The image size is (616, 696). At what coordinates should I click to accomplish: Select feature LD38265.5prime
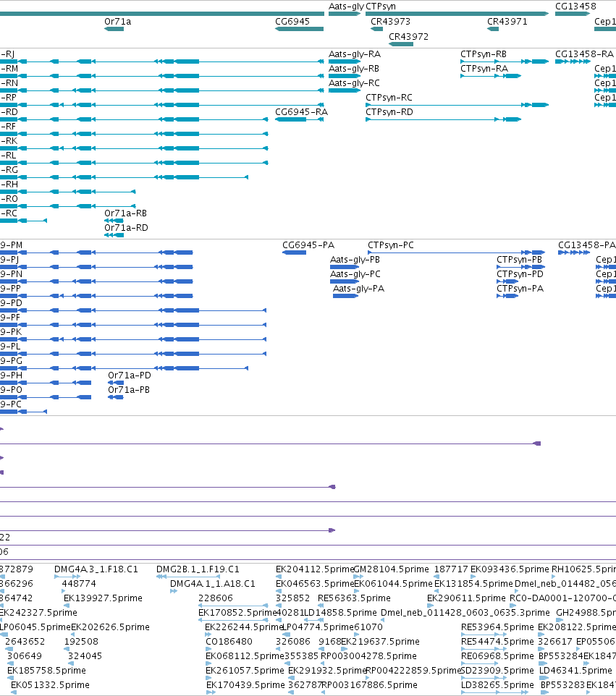(x=497, y=685)
